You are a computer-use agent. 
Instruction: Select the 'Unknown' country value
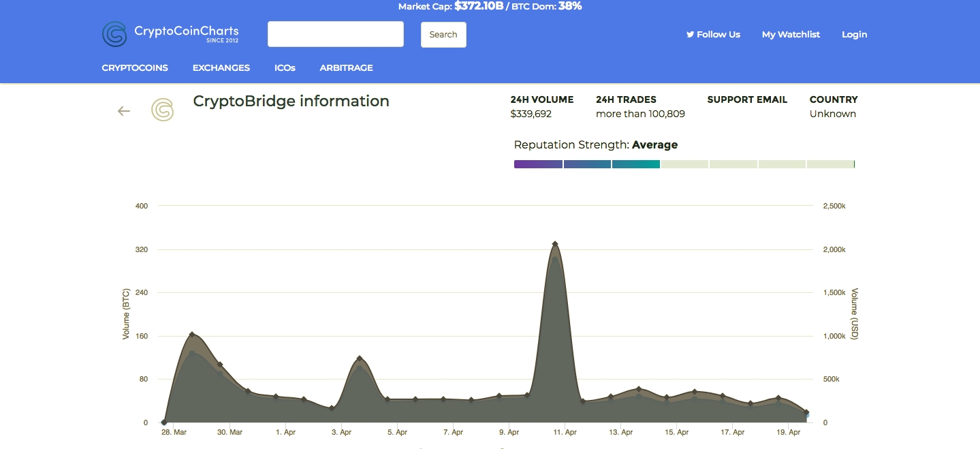[833, 114]
